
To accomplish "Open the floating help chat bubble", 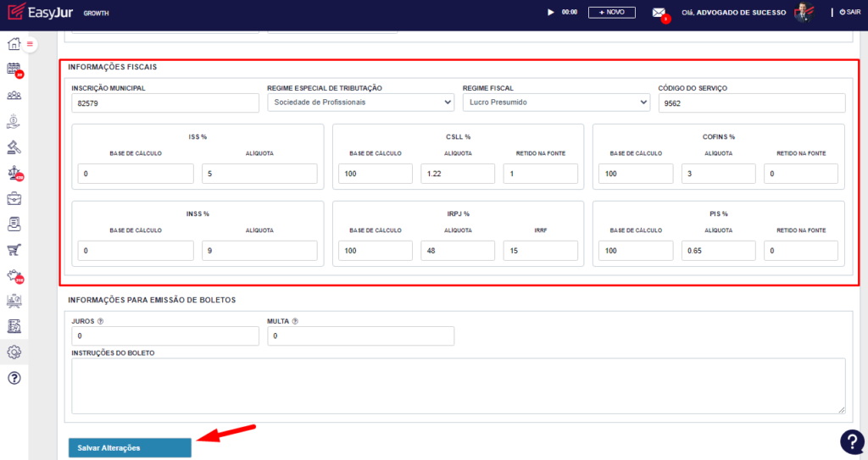I will 852,441.
